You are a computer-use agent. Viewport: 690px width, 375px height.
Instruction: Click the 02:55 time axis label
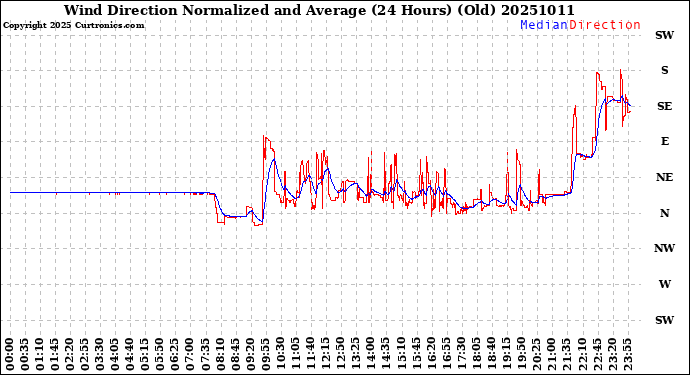coord(84,354)
